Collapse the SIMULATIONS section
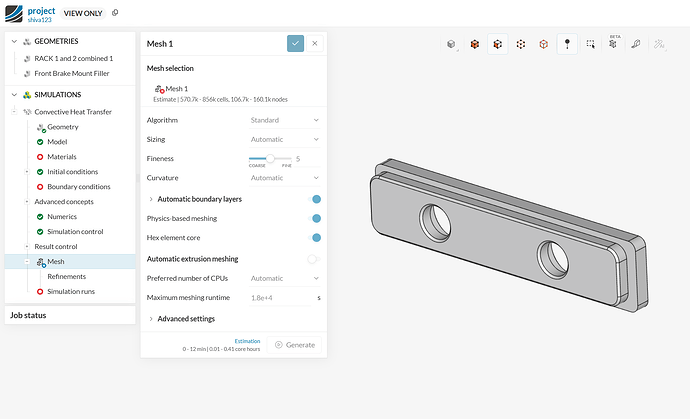Screen dimensions: 690x419 (14, 95)
